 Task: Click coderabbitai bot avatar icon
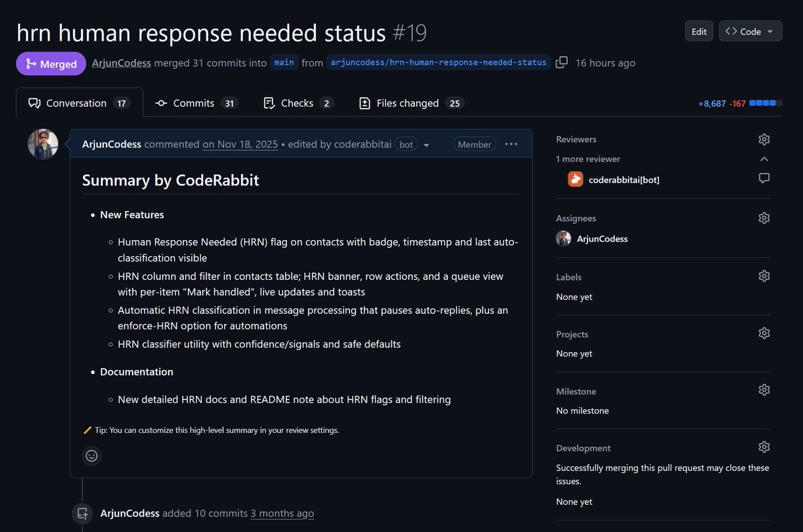(575, 179)
